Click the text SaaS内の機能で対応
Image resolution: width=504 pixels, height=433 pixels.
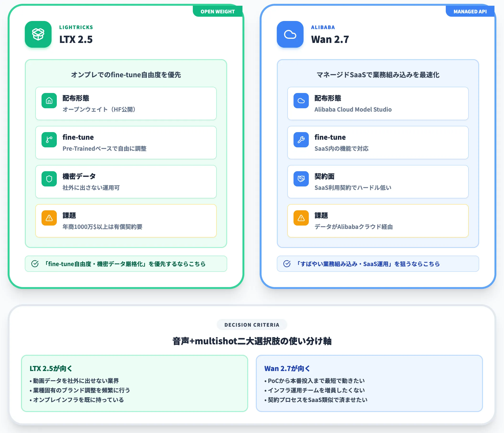tap(341, 149)
